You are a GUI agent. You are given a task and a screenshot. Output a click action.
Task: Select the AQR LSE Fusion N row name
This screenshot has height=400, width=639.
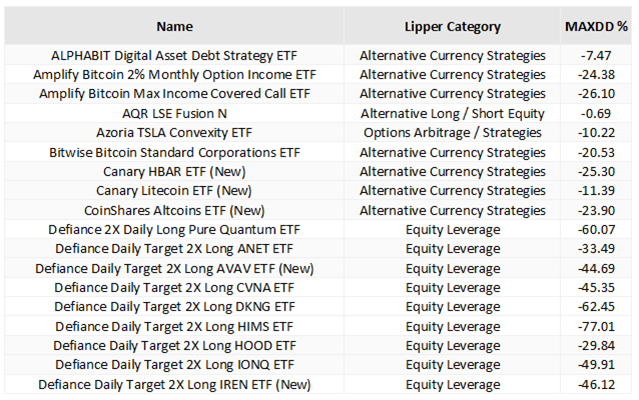tap(175, 113)
